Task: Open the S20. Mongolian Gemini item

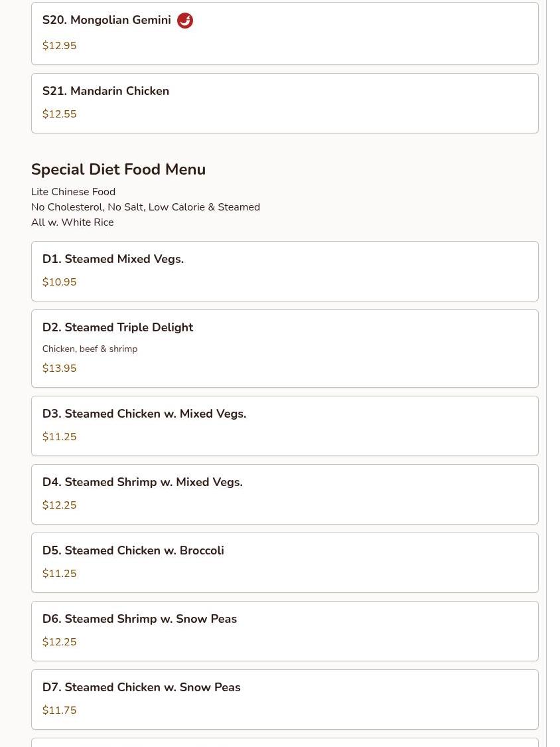Action: pos(106,21)
